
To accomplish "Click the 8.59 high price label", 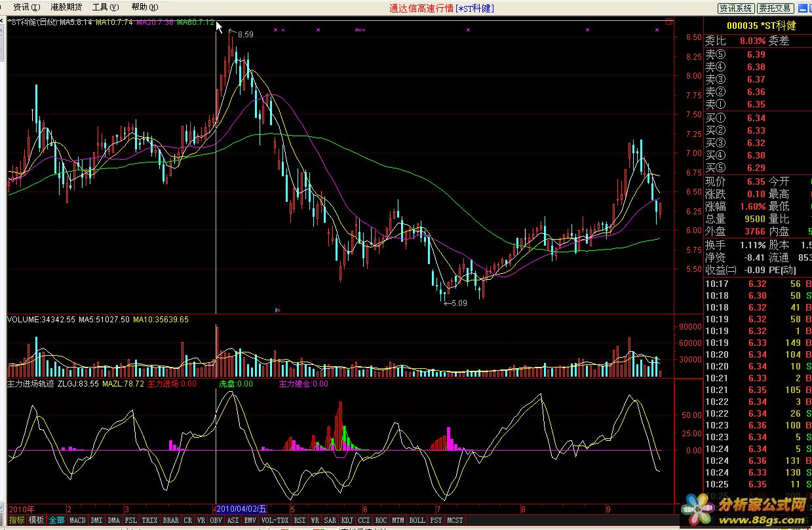I will click(245, 34).
